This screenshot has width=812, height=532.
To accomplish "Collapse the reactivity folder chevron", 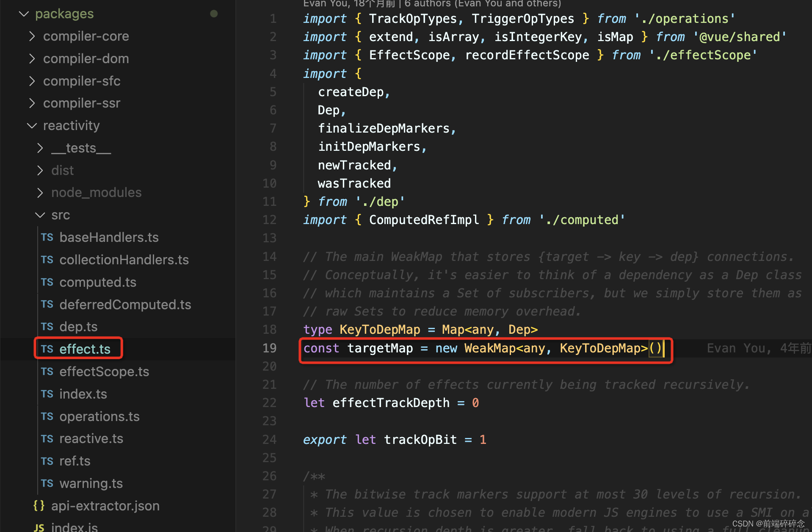I will pyautogui.click(x=32, y=126).
